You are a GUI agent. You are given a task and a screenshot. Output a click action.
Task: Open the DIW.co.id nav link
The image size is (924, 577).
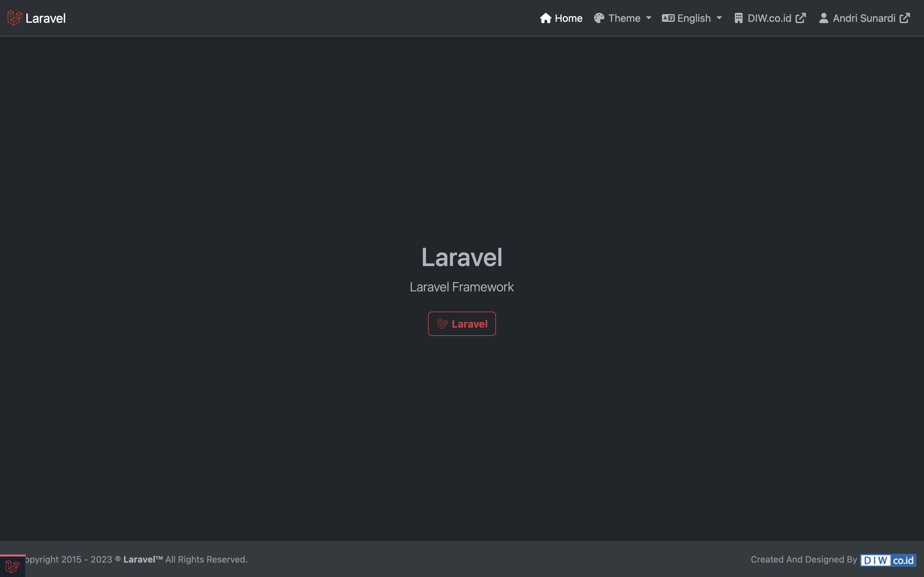click(769, 18)
